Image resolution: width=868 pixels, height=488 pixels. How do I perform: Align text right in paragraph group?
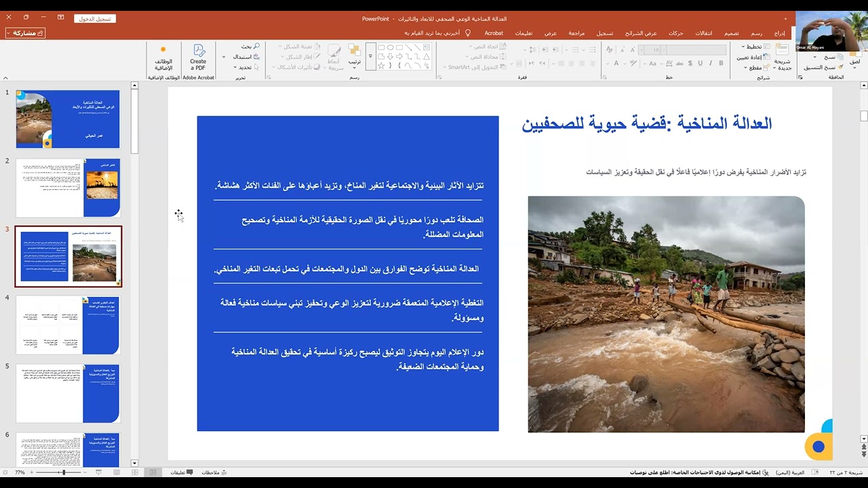tap(592, 63)
